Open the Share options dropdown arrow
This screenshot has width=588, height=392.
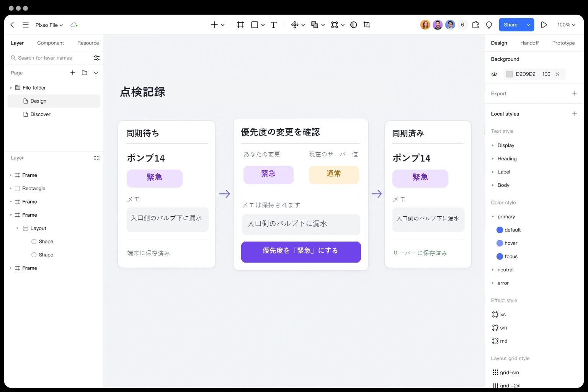(x=528, y=25)
